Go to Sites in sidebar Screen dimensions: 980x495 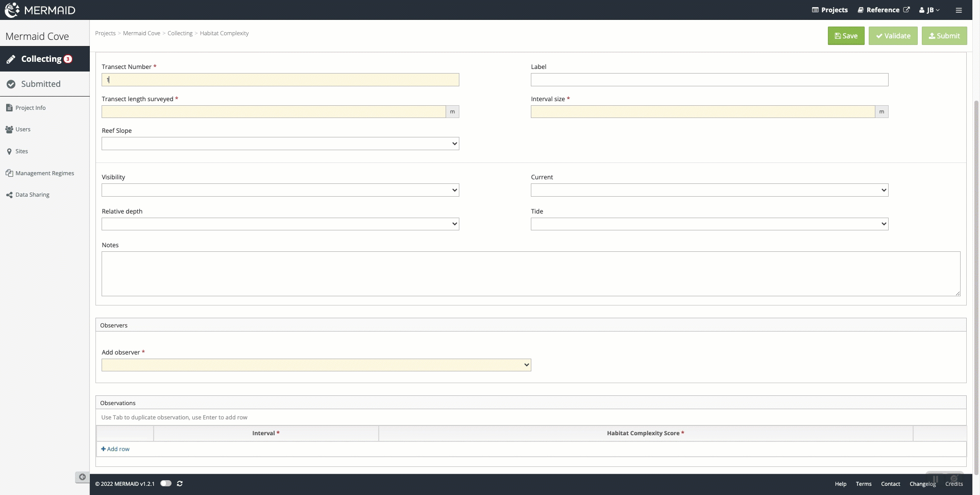pos(21,151)
